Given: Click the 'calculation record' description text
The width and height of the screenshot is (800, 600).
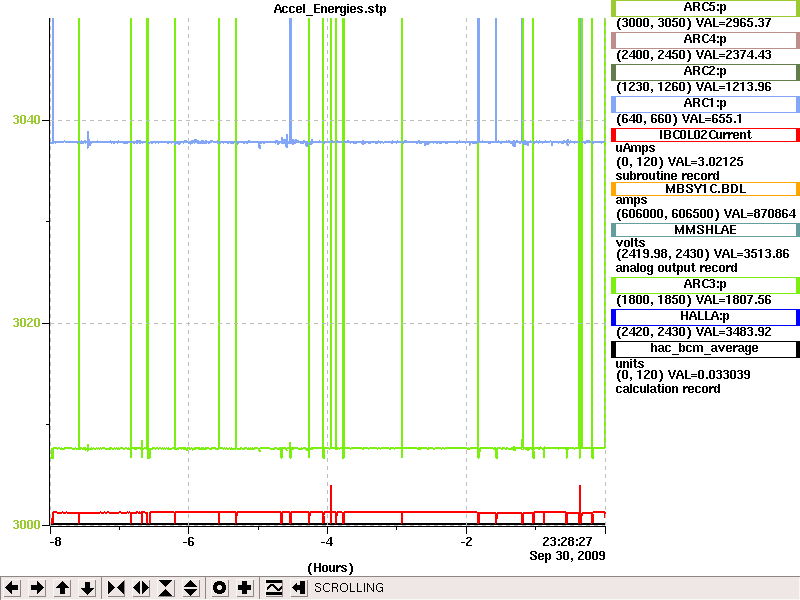Looking at the screenshot, I should tap(668, 389).
